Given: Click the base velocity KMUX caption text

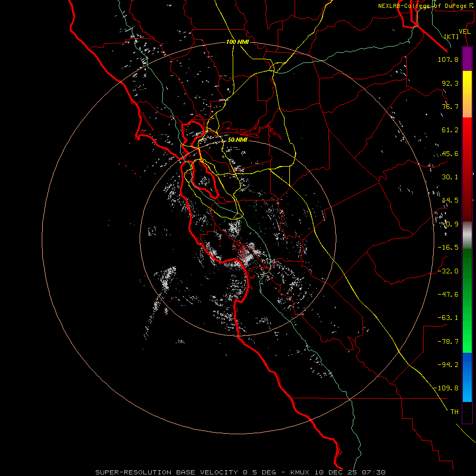Looking at the screenshot, I should (x=241, y=472).
